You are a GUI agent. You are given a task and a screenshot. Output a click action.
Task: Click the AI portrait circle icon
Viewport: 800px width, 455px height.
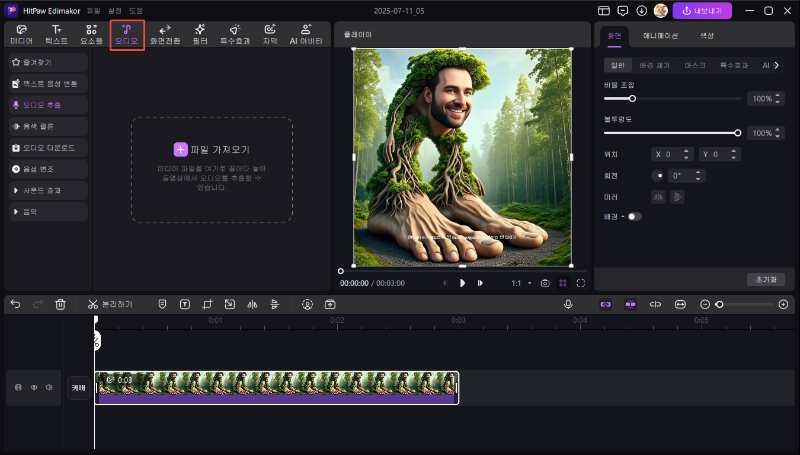click(307, 305)
